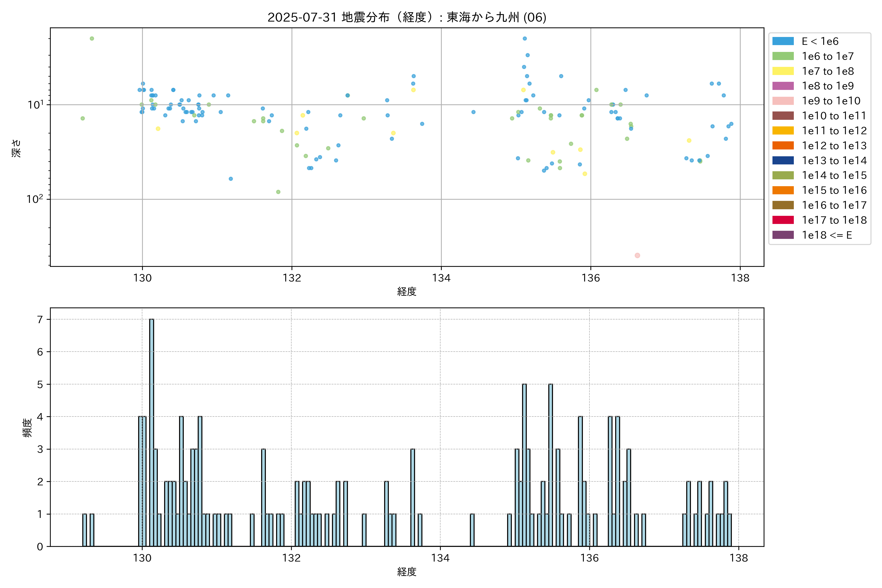Click the 134 tick label on histogram axis
This screenshot has width=882, height=588.
click(440, 558)
